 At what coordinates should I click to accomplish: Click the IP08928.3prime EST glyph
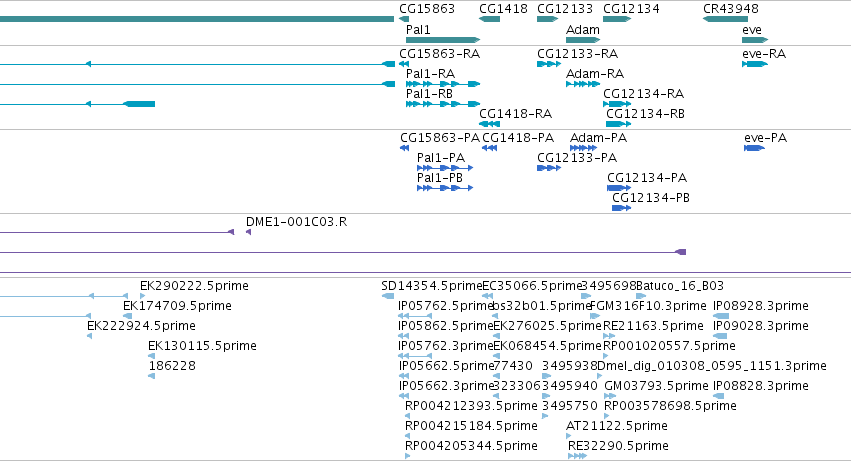[x=721, y=316]
